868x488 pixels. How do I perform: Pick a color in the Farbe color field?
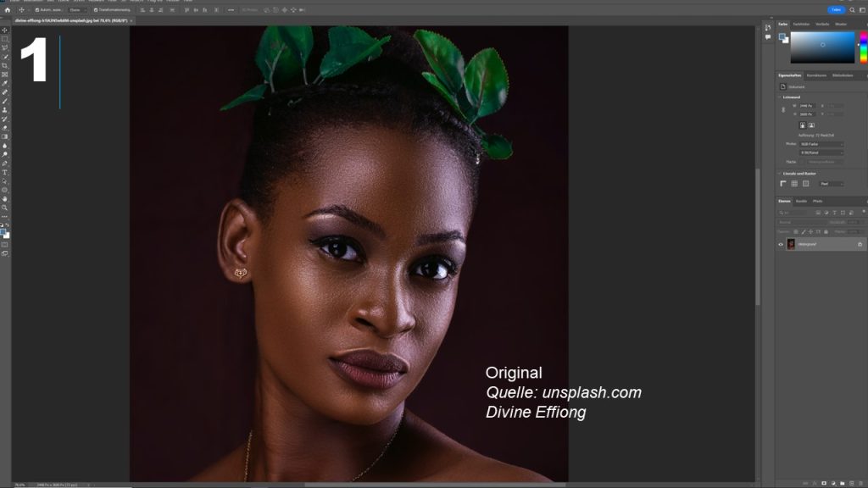point(822,47)
